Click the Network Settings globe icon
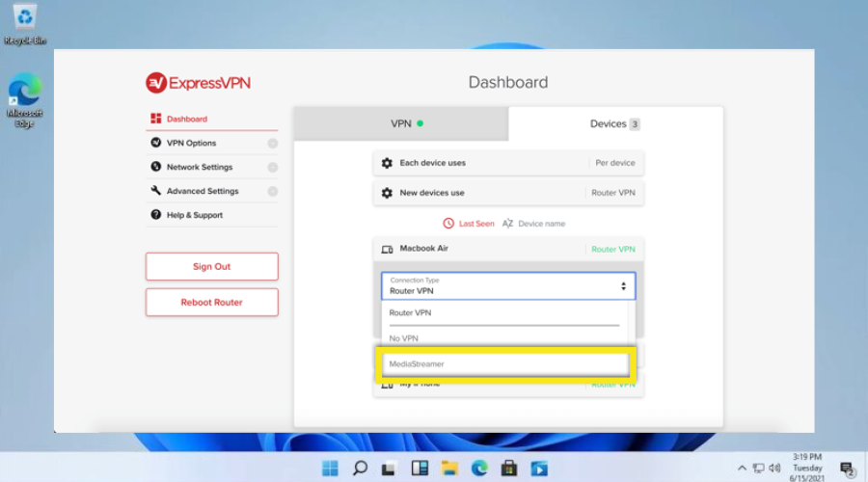This screenshot has height=482, width=868. (156, 167)
